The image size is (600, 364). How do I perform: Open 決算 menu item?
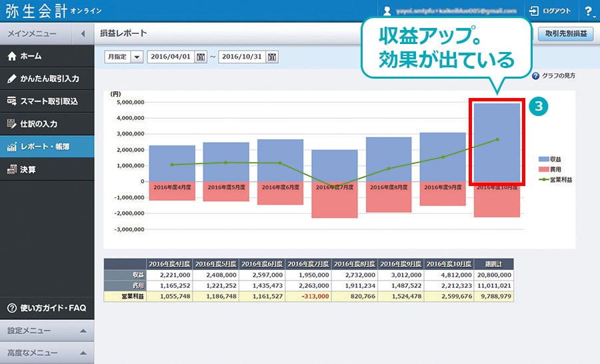[47, 169]
